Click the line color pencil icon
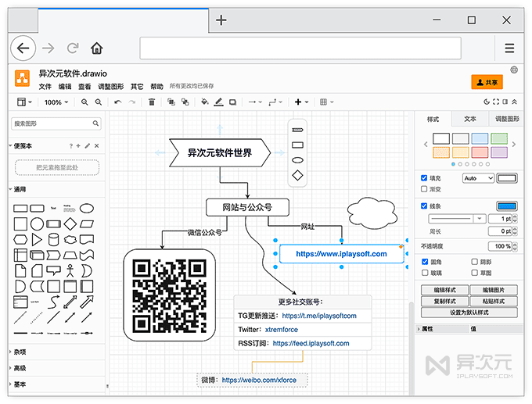Viewport: 532px width, 404px height. pos(219,102)
